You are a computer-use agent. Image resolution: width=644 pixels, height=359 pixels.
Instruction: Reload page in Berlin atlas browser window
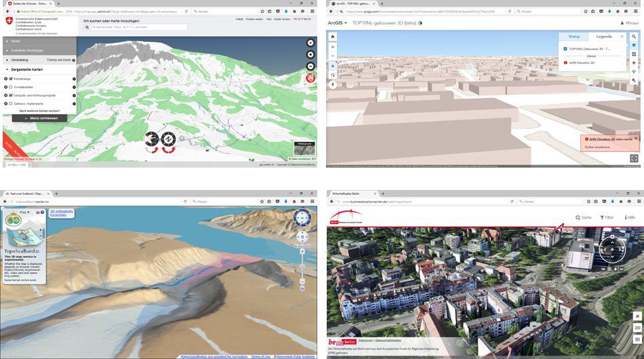click(512, 202)
